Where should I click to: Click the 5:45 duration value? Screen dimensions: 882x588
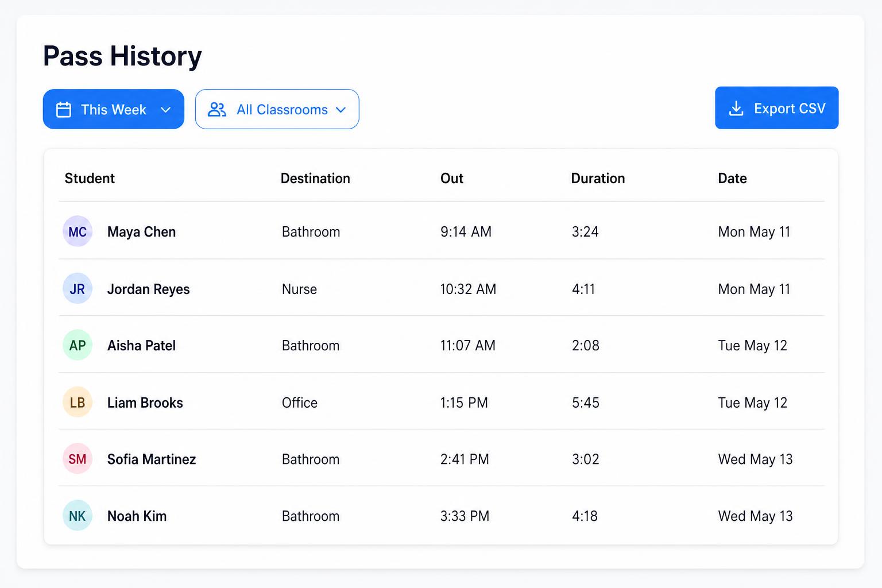[x=586, y=403]
